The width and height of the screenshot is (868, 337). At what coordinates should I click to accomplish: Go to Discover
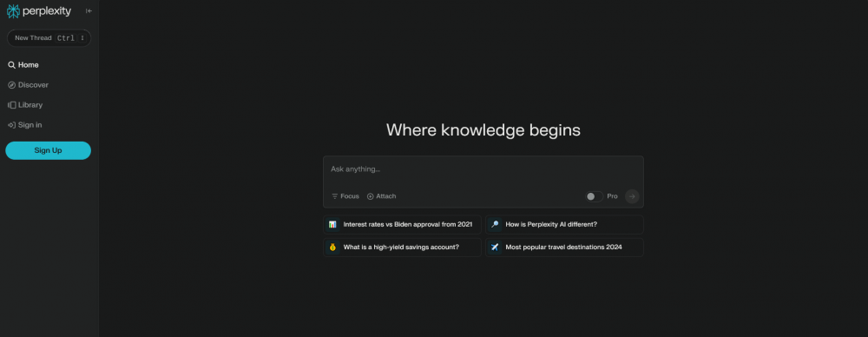(x=29, y=85)
